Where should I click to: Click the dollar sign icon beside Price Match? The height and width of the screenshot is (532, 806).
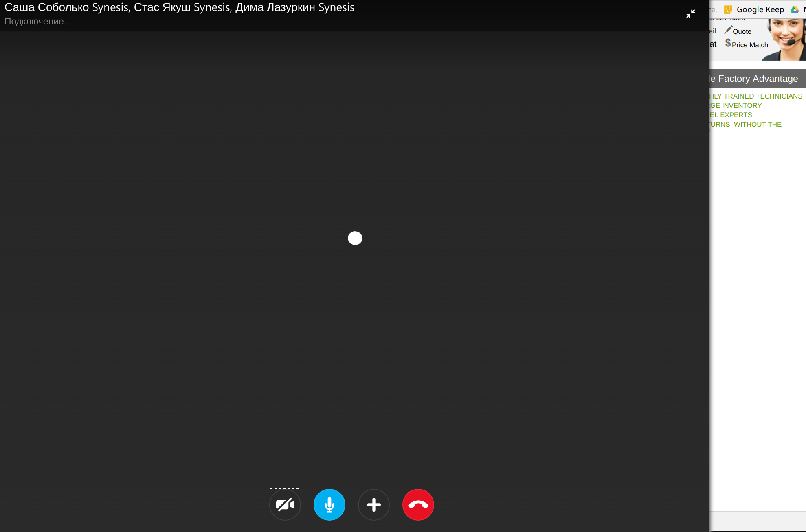pos(728,43)
